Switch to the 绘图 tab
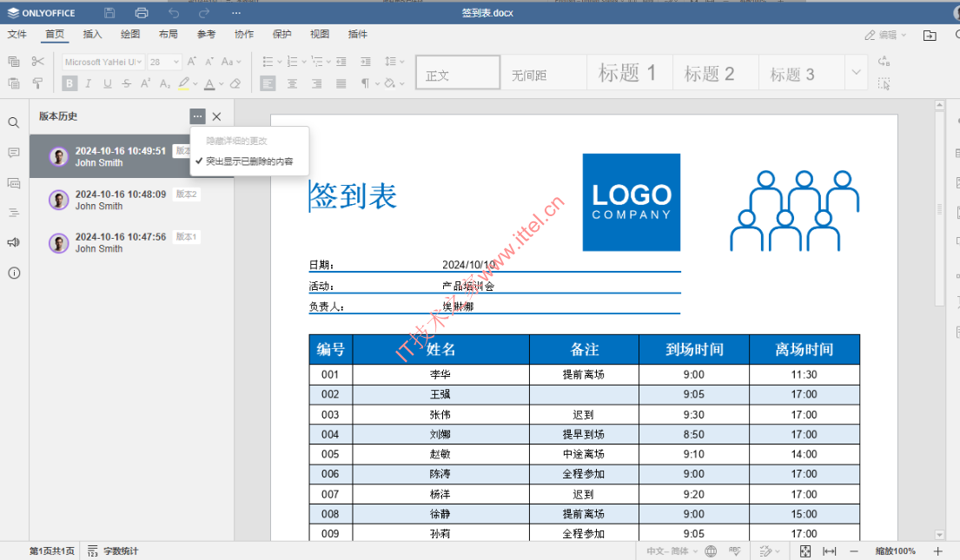Viewport: 960px width, 560px height. [130, 34]
